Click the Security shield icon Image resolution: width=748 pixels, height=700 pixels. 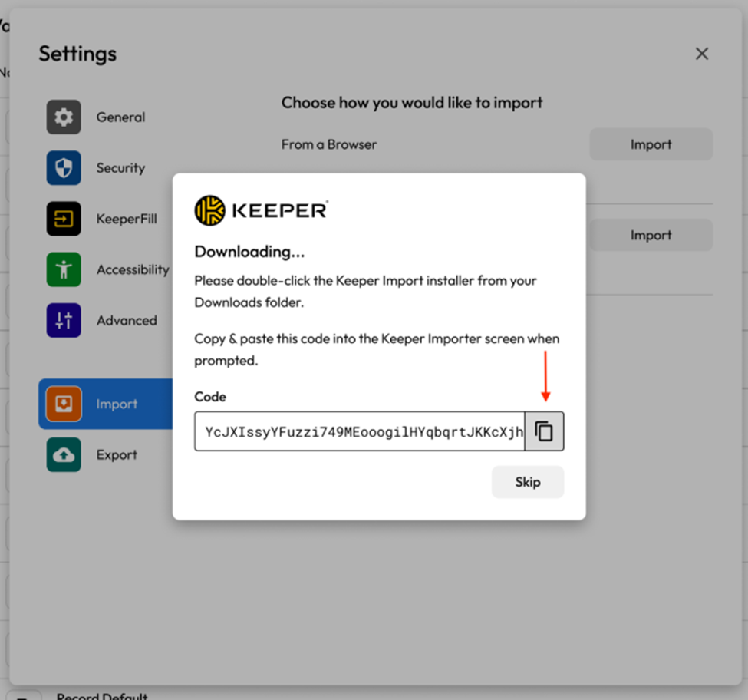[x=64, y=168]
